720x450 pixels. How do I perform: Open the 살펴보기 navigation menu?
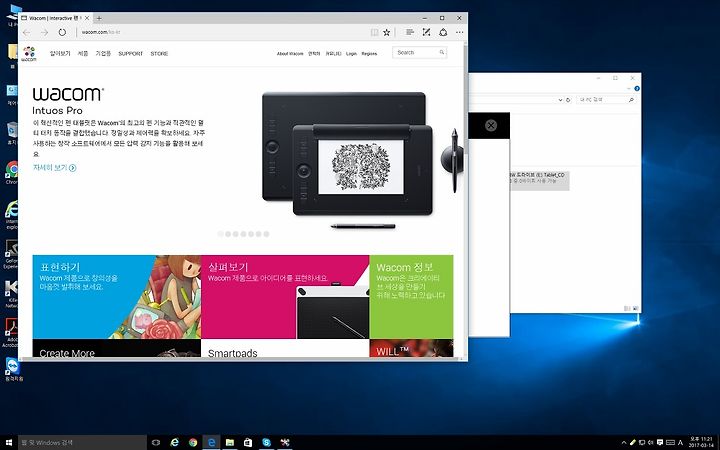[x=60, y=53]
